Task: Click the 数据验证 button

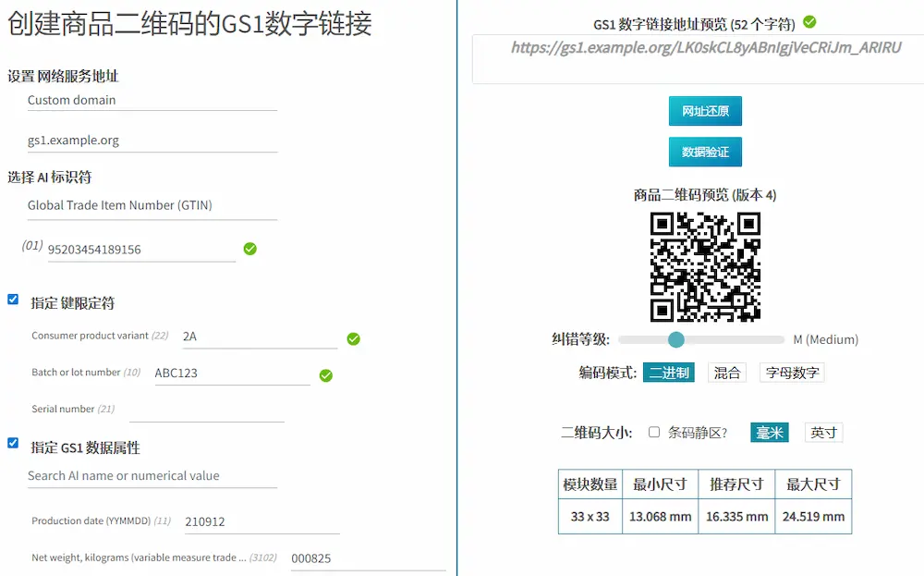Action: pos(705,153)
